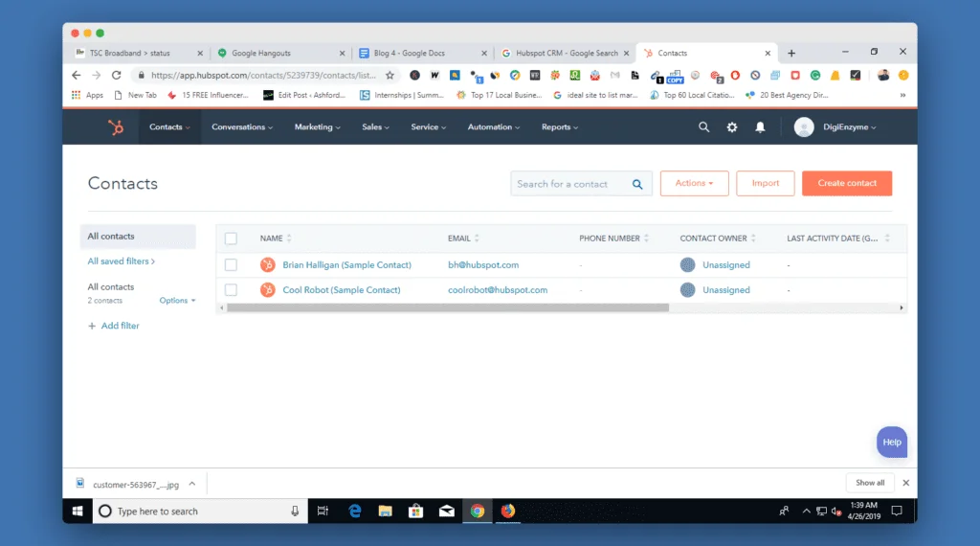Open the Automation nav menu
The image size is (980, 546).
pos(493,127)
